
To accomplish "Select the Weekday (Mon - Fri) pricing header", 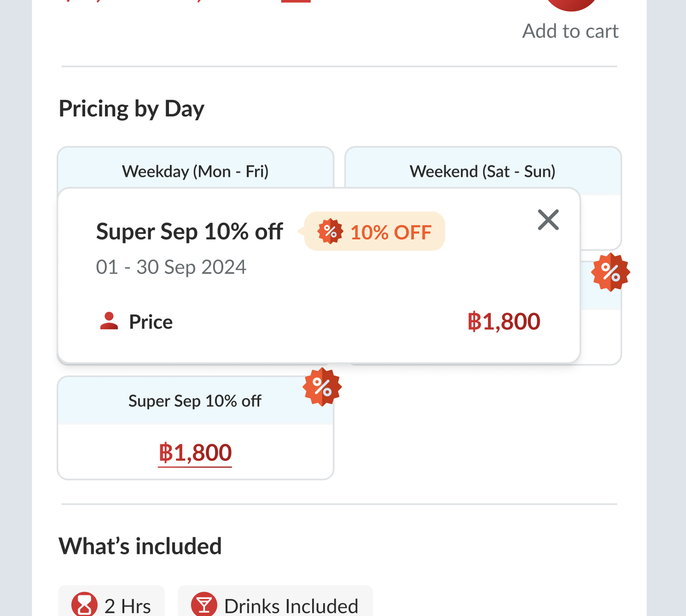I will (x=195, y=171).
